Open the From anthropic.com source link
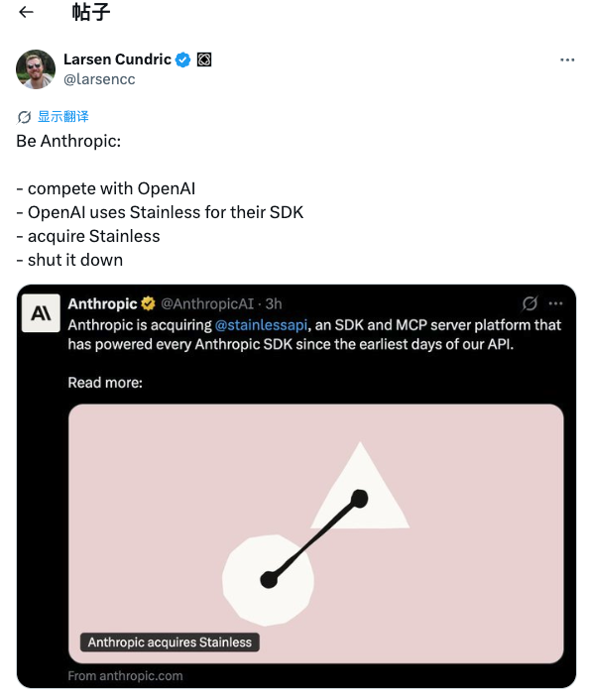 pyautogui.click(x=125, y=676)
